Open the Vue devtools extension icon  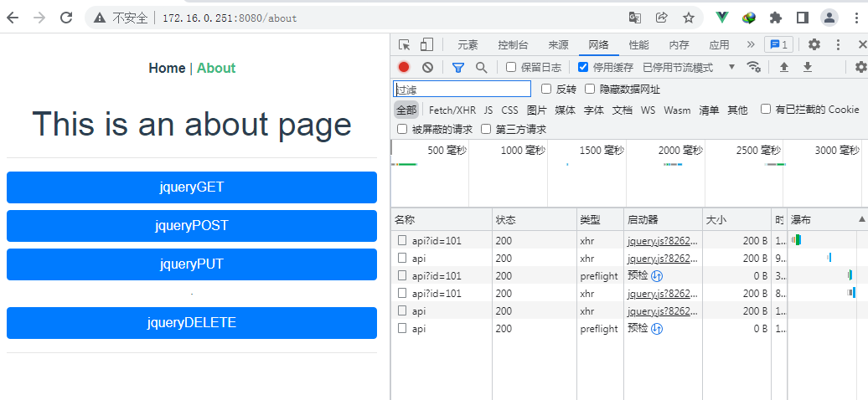point(722,18)
